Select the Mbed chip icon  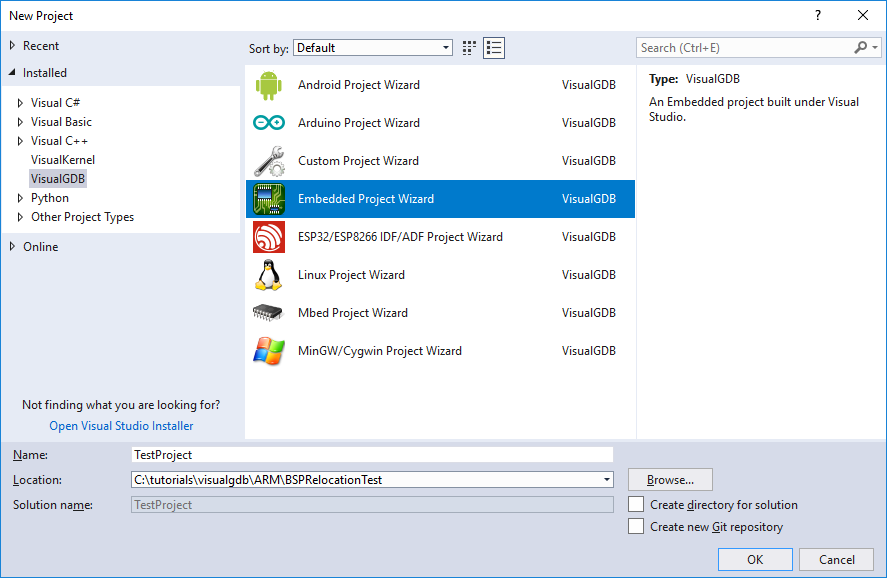268,313
